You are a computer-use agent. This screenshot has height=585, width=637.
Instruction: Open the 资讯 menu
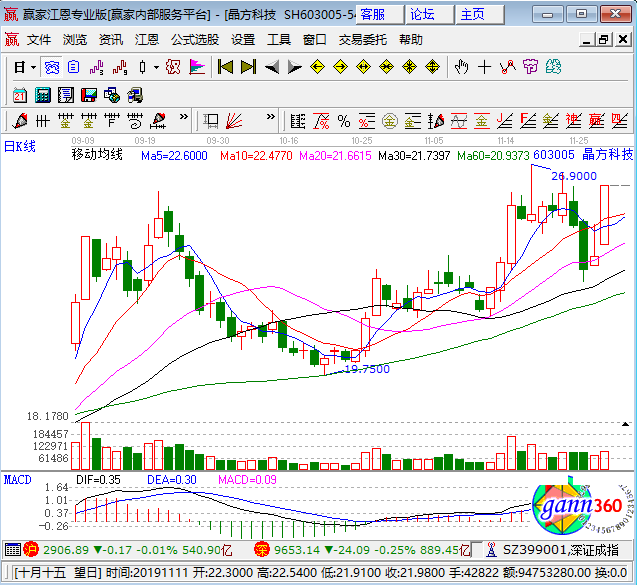(110, 40)
